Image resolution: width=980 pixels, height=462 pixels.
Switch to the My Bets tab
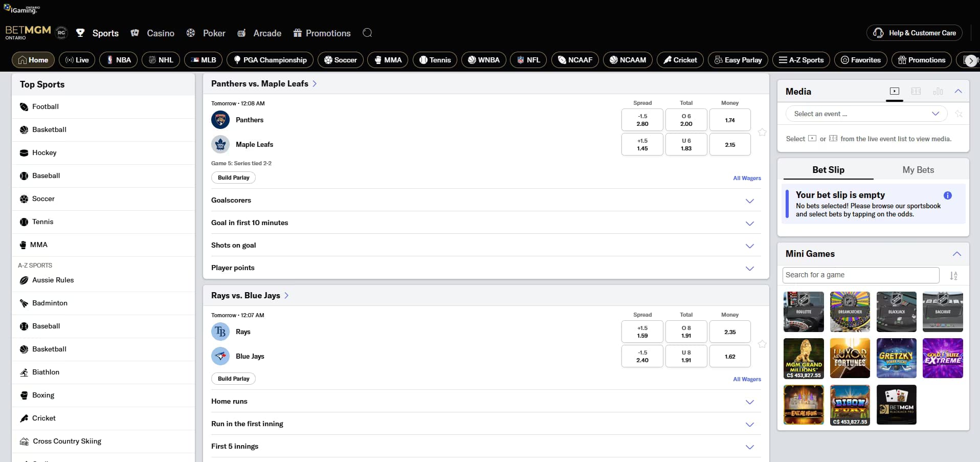coord(918,170)
